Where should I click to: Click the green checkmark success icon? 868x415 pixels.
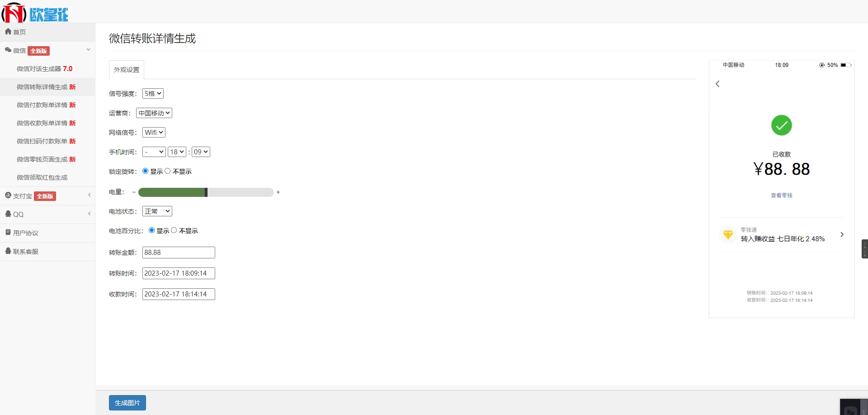(781, 125)
